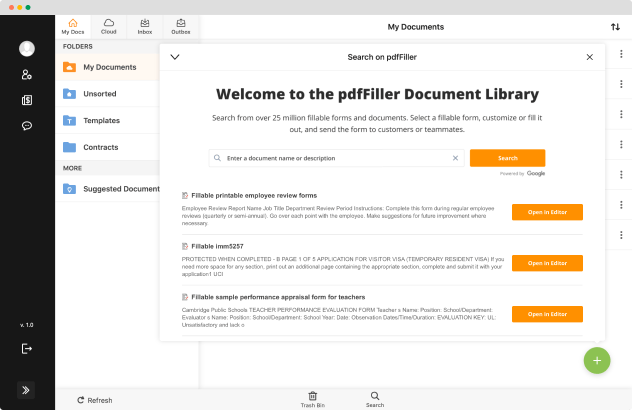
Task: Click the user avatar in sidebar
Action: click(27, 49)
